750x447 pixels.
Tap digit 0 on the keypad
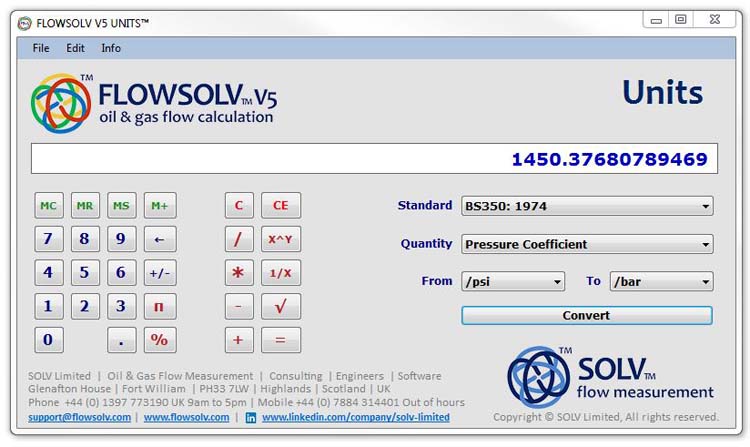(x=48, y=340)
